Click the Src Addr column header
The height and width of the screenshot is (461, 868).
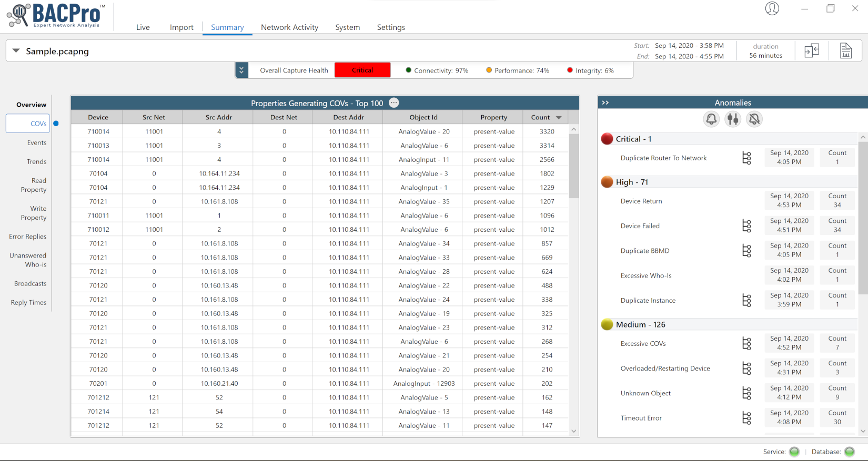[219, 117]
